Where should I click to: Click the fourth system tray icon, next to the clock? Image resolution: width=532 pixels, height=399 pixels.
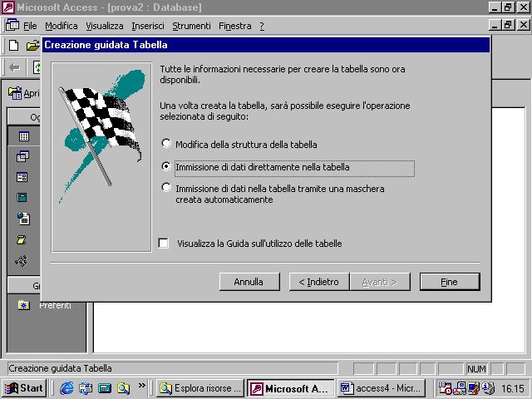[489, 388]
